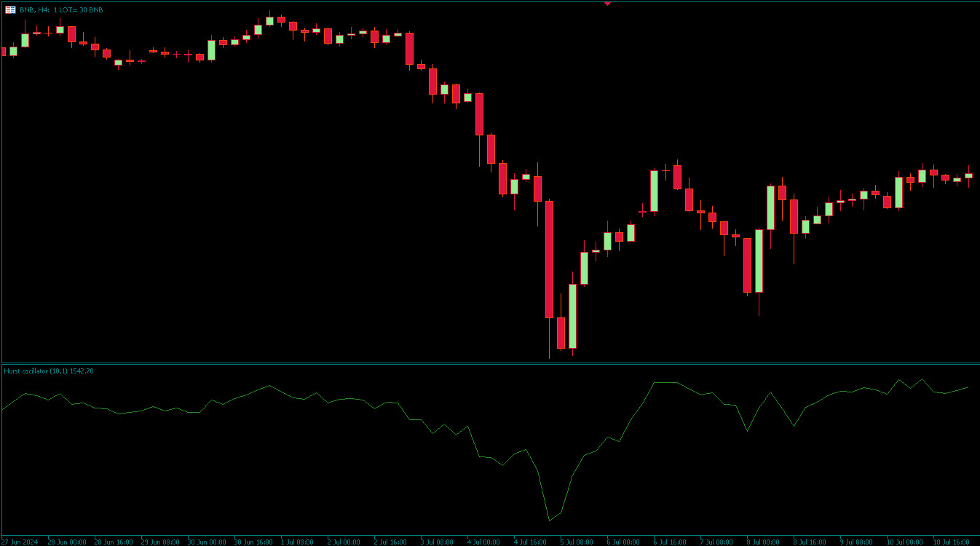Click the "3 Jul 08:00" time label
Viewport: 980px width, 546px height.
pyautogui.click(x=437, y=542)
